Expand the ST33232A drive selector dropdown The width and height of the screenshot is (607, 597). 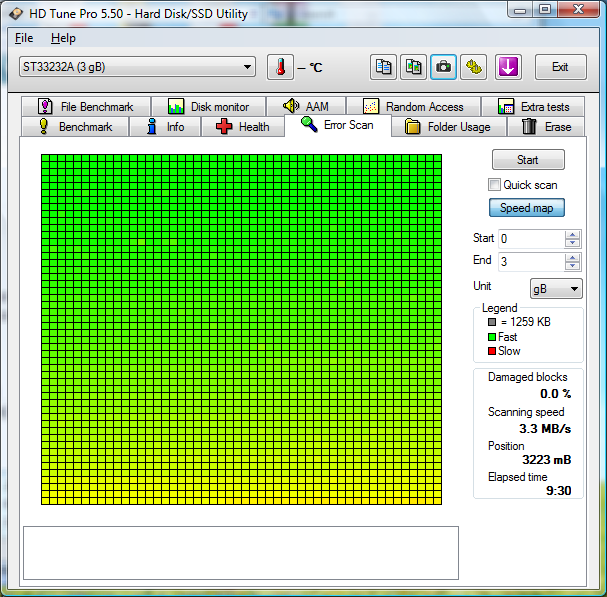point(137,67)
